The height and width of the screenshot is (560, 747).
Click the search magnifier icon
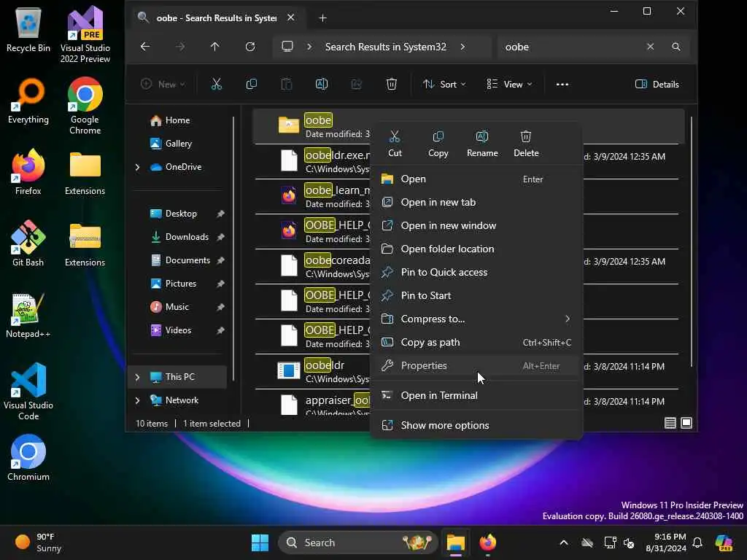(x=676, y=47)
